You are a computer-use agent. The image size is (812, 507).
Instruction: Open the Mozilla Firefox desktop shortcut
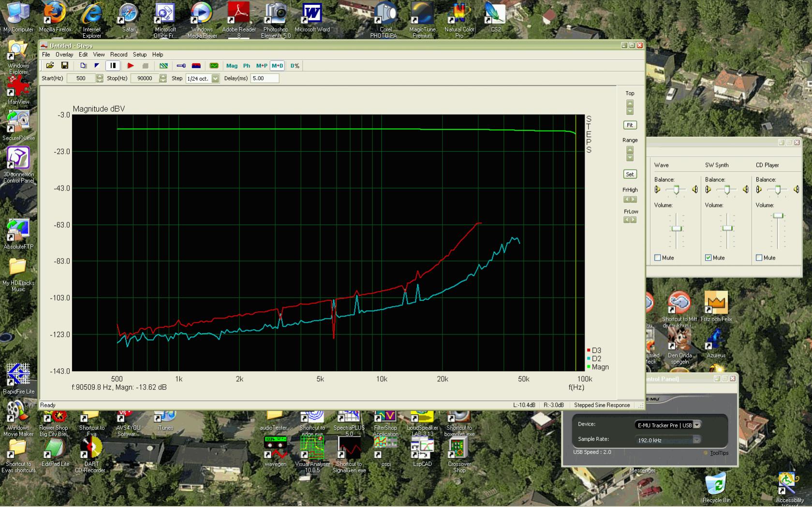pos(55,17)
